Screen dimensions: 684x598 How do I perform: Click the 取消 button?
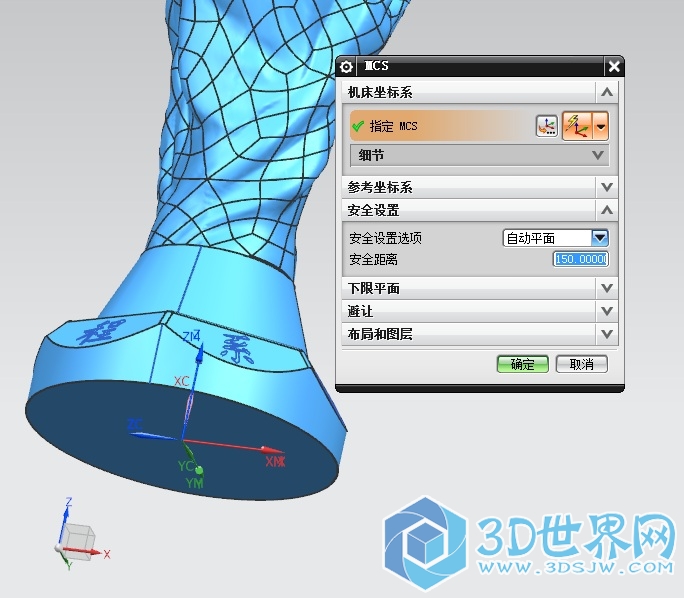pyautogui.click(x=581, y=364)
